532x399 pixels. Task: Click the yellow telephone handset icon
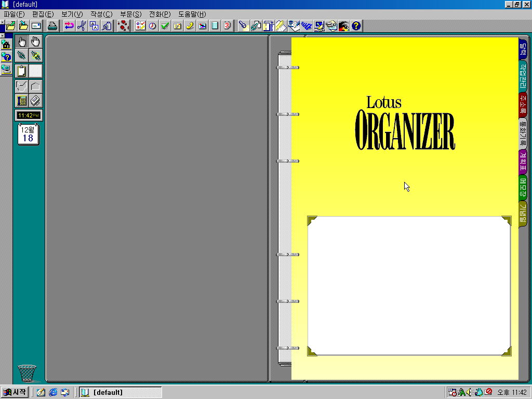(190, 26)
